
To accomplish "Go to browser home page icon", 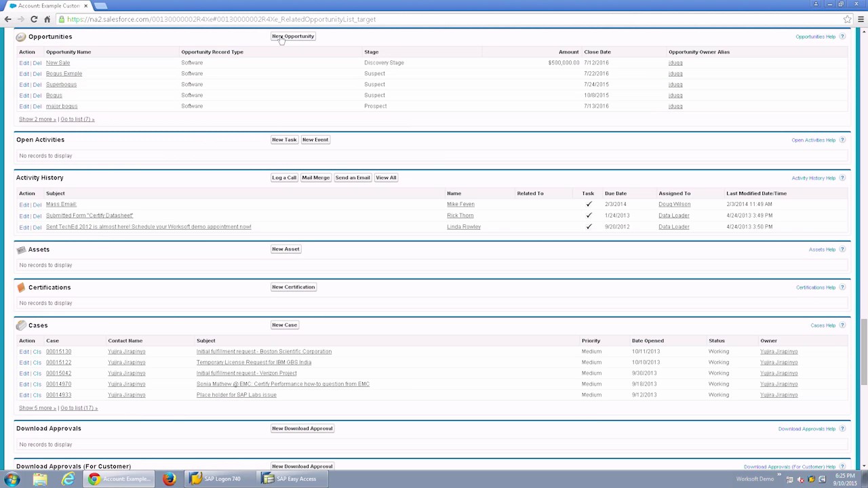I will tap(47, 19).
